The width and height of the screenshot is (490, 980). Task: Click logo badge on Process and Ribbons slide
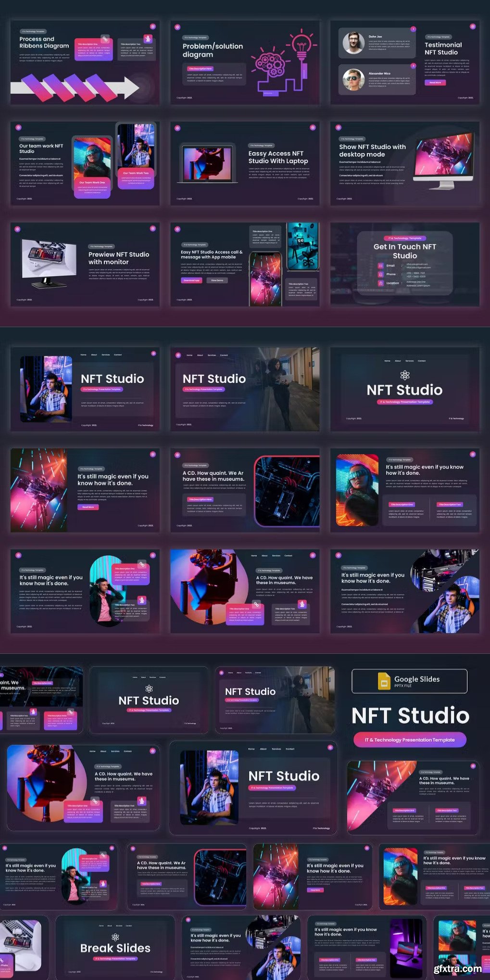pyautogui.click(x=153, y=26)
